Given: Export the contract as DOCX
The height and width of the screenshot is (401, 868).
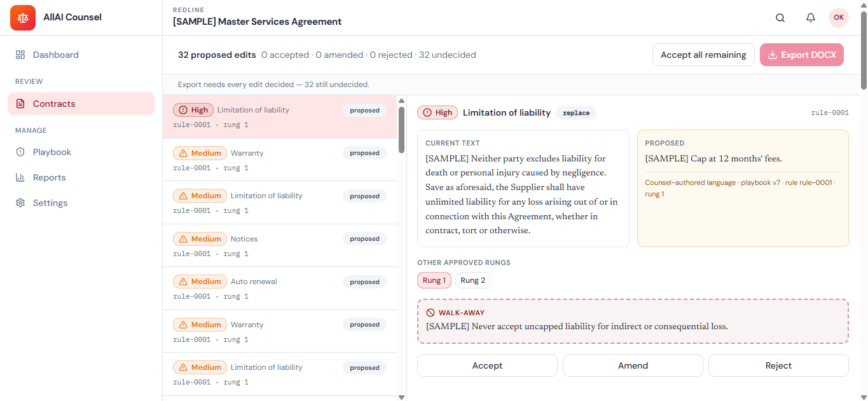Looking at the screenshot, I should [802, 55].
